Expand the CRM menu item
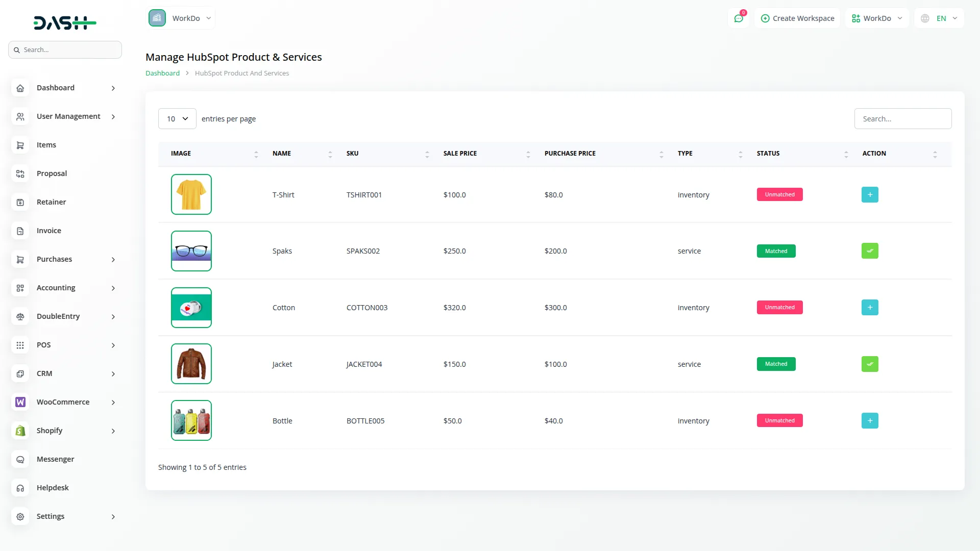Image resolution: width=980 pixels, height=551 pixels. pos(45,373)
